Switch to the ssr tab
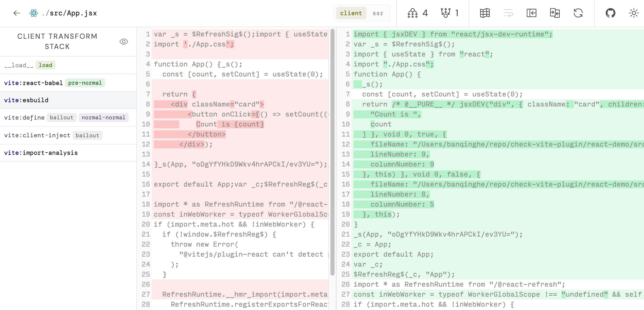Viewport: 644px width, 310px height. tap(378, 13)
